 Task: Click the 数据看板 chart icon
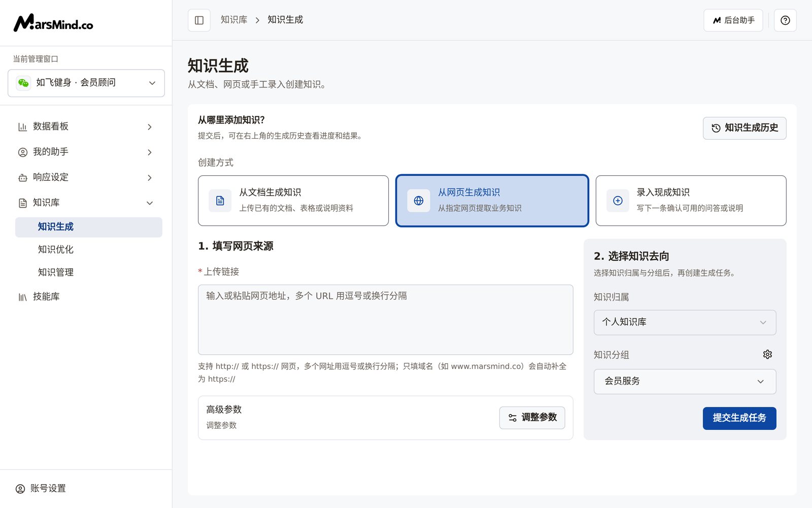coord(22,126)
